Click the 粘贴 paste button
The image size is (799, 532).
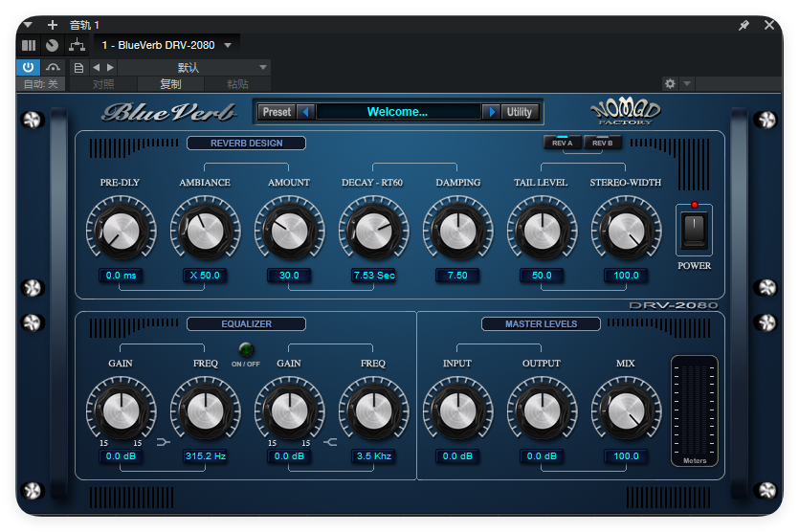(237, 83)
